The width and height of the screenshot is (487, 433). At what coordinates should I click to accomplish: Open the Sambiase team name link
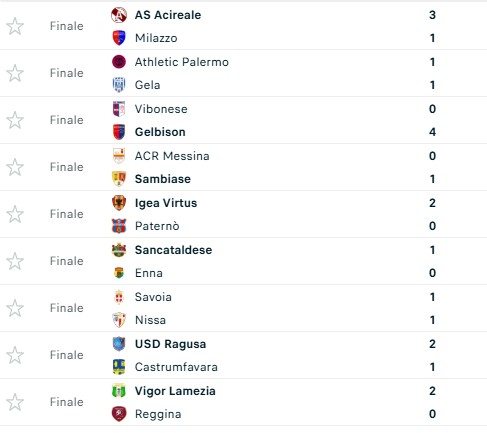click(x=163, y=179)
